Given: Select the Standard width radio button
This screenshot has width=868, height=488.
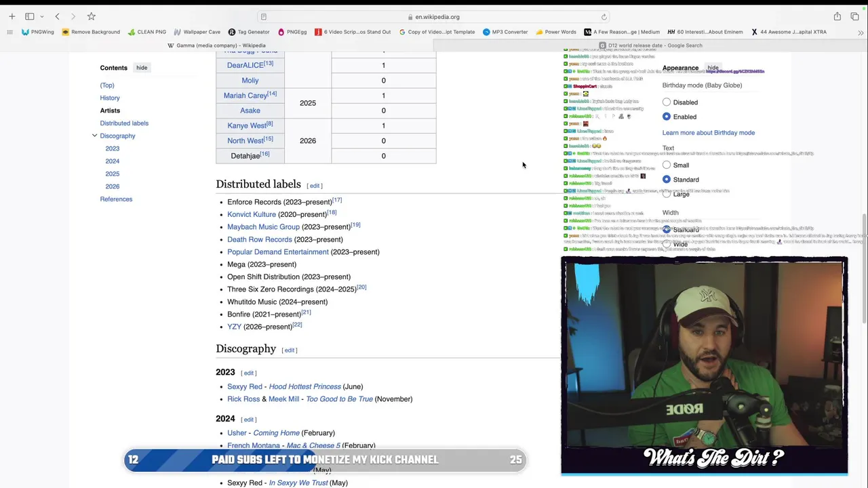Looking at the screenshot, I should 667,230.
